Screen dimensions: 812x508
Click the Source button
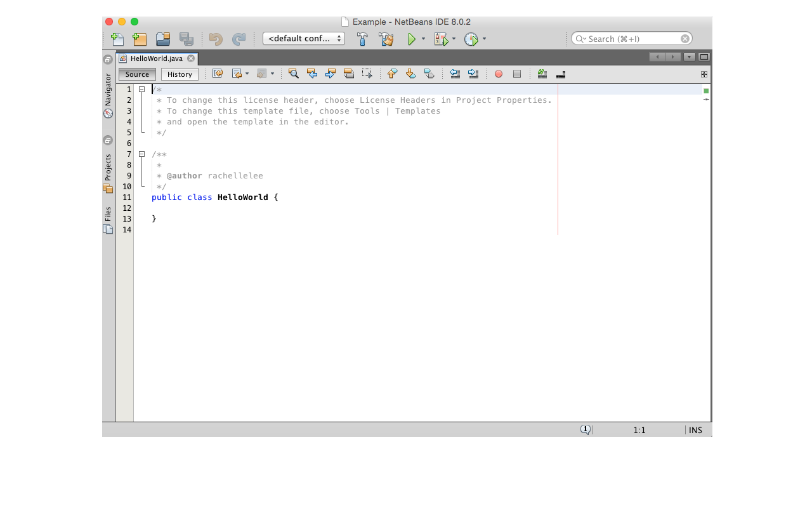point(136,74)
